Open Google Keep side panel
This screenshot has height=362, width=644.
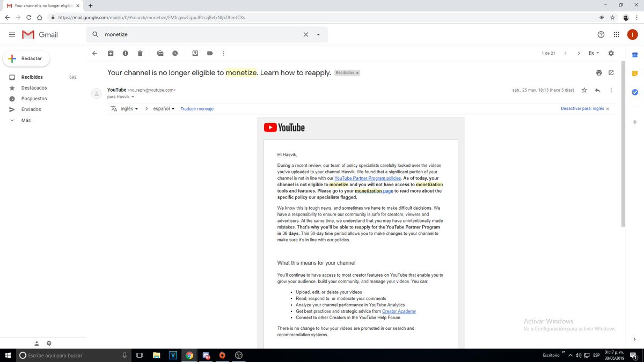tap(634, 73)
